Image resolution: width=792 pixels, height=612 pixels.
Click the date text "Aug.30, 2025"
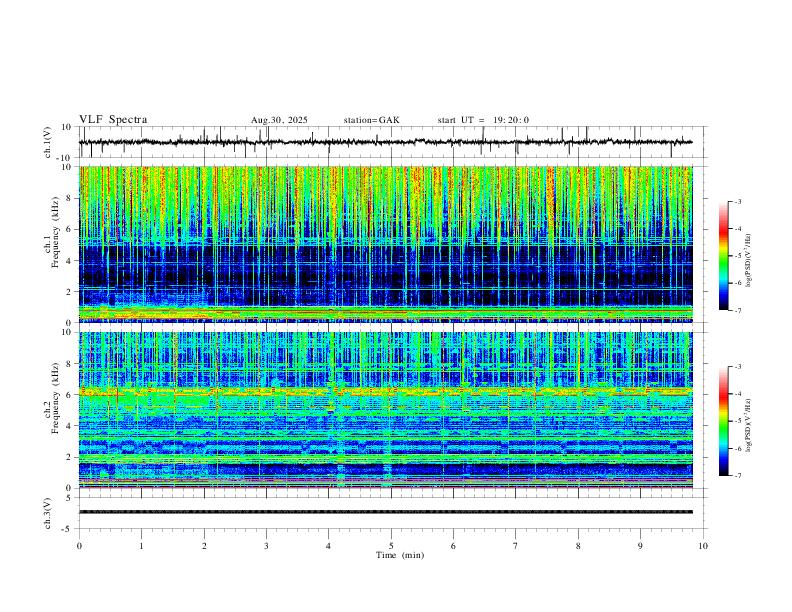pos(279,120)
